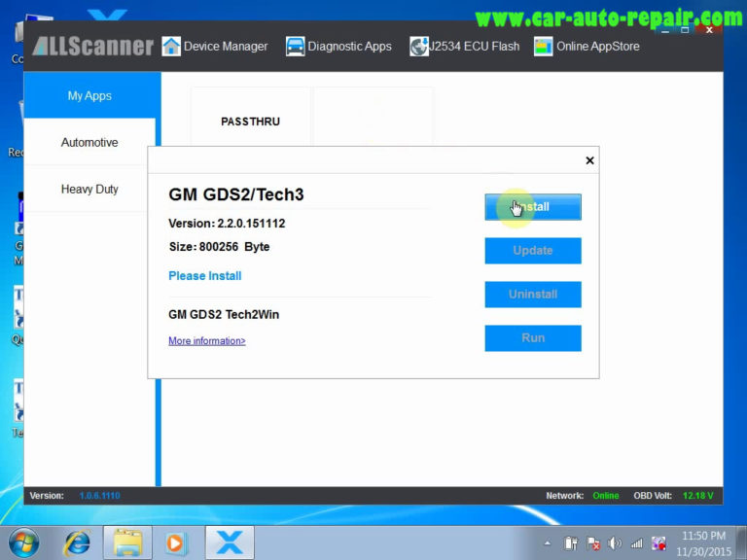Open the More information link
The width and height of the screenshot is (747, 560).
[207, 341]
